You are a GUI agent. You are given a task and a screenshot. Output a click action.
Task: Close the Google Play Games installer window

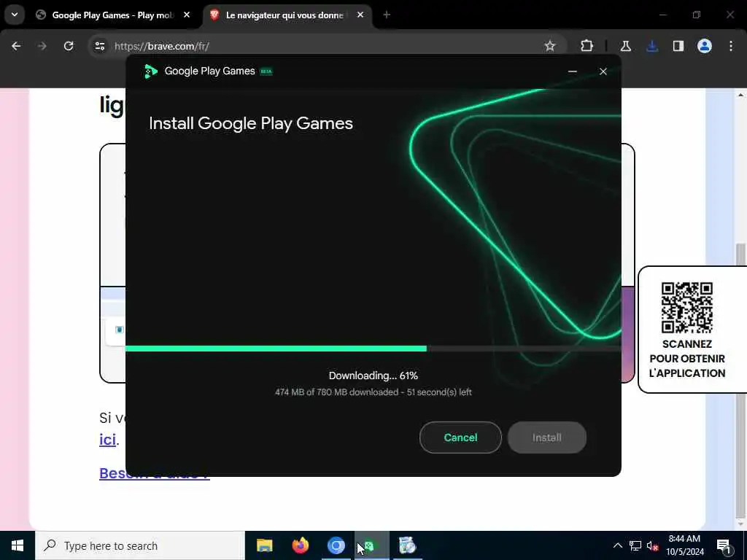pyautogui.click(x=603, y=71)
